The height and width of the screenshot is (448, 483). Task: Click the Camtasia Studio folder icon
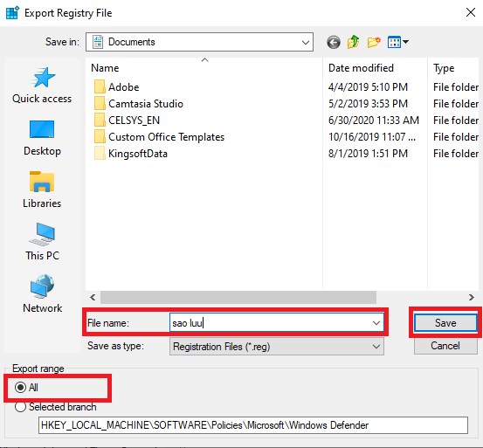click(x=100, y=103)
